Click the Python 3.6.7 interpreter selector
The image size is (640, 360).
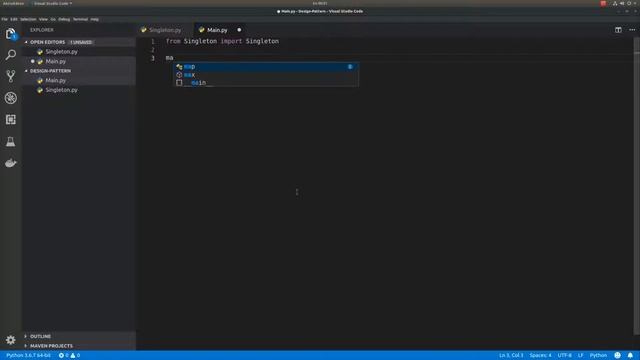pos(29,355)
